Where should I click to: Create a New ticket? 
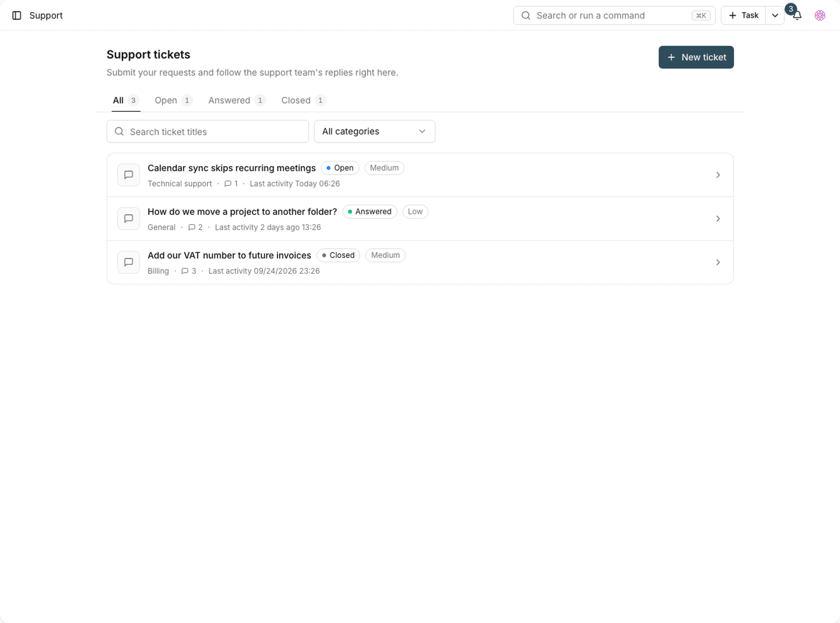click(x=696, y=57)
